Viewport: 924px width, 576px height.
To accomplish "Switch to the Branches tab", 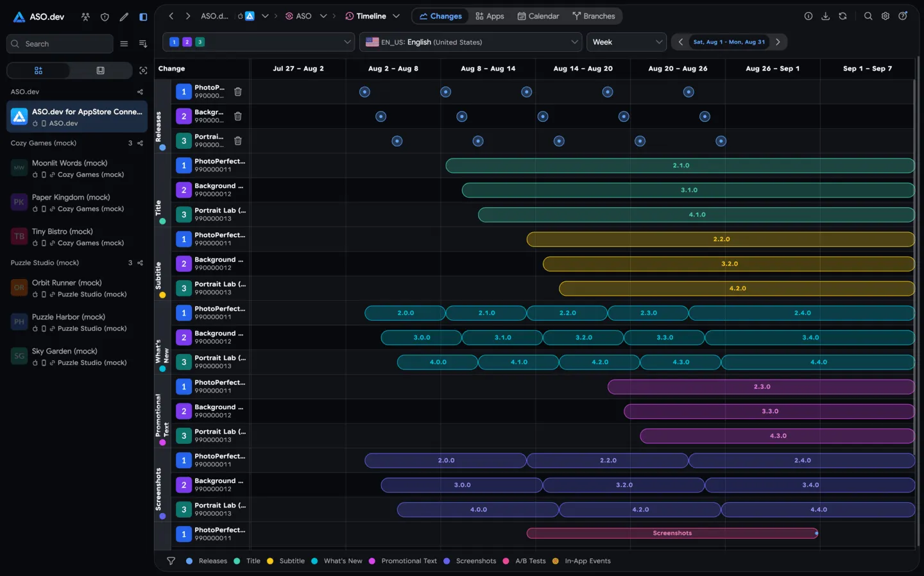I will [594, 16].
